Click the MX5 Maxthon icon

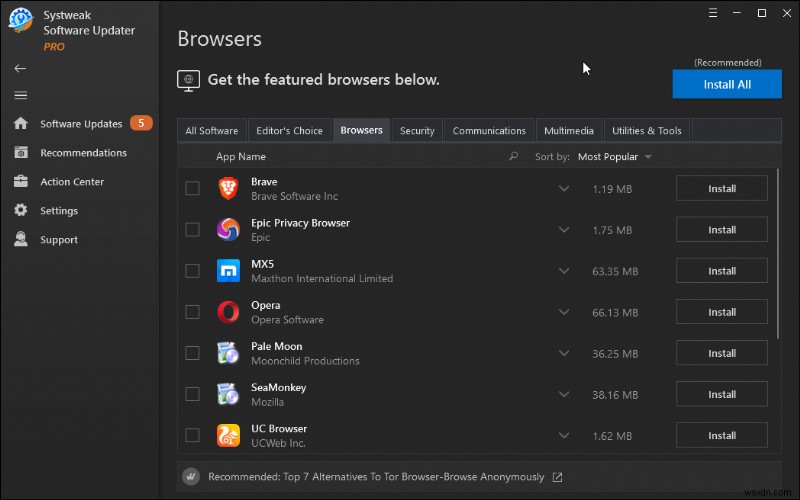228,270
